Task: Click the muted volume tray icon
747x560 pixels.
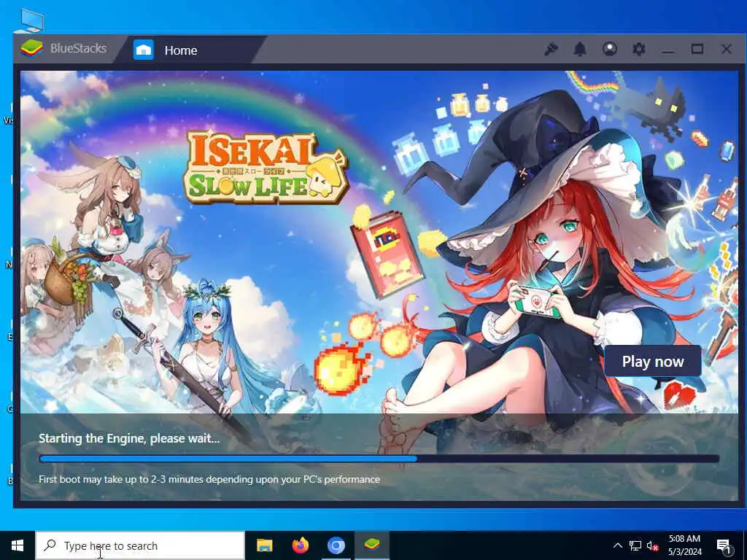Action: (x=652, y=546)
